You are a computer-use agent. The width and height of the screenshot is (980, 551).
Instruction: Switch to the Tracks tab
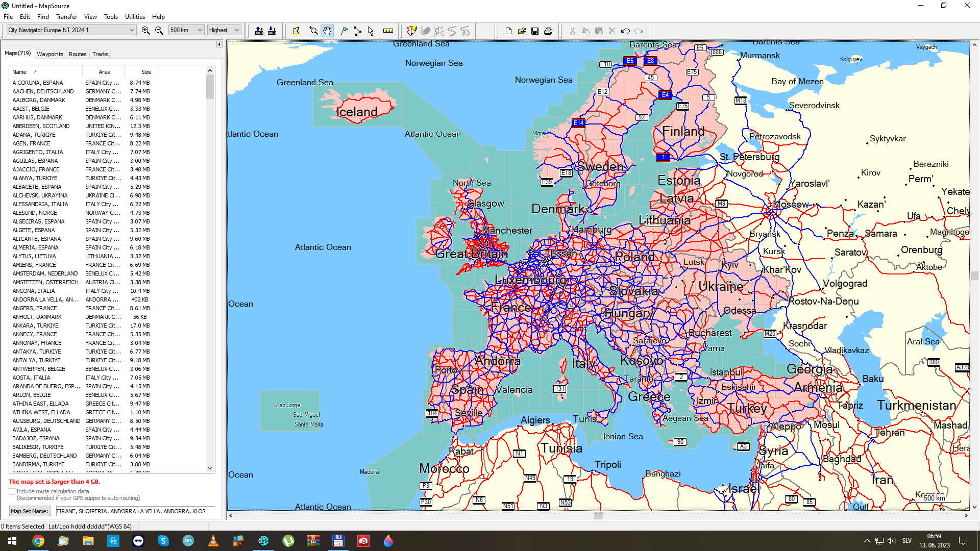[100, 54]
